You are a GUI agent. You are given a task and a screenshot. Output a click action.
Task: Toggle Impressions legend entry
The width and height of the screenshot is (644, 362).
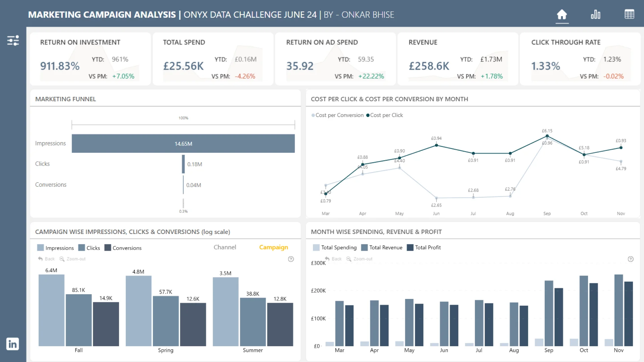[55, 248]
